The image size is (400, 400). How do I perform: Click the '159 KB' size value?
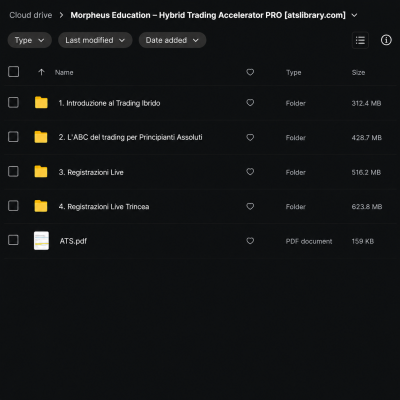click(362, 241)
